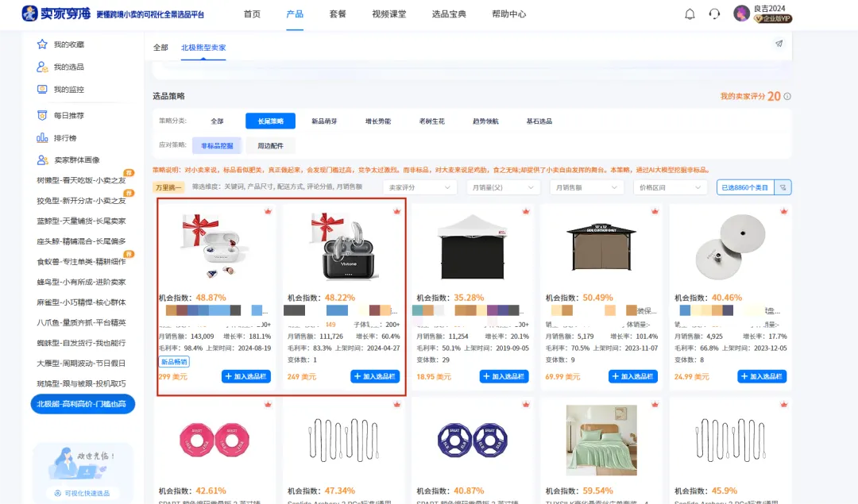858x504 pixels.
Task: Add the 18.95 美元 canopy to 选品栏
Action: pos(504,377)
